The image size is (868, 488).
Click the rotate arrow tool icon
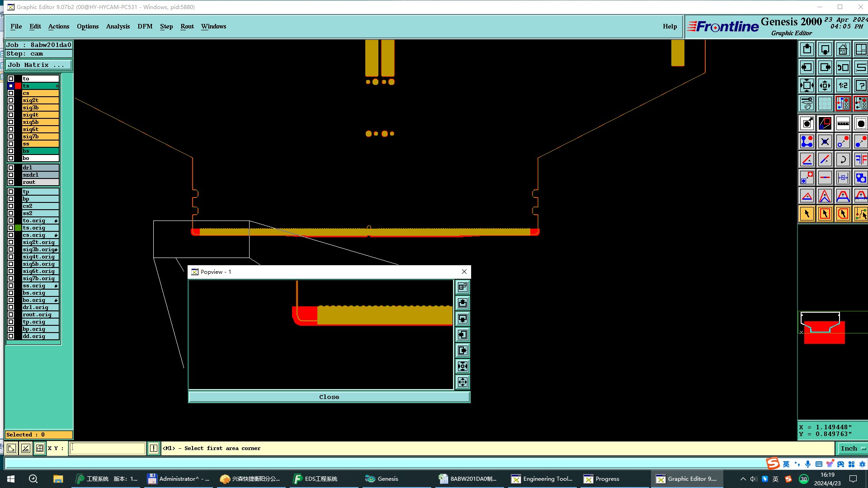pyautogui.click(x=843, y=160)
